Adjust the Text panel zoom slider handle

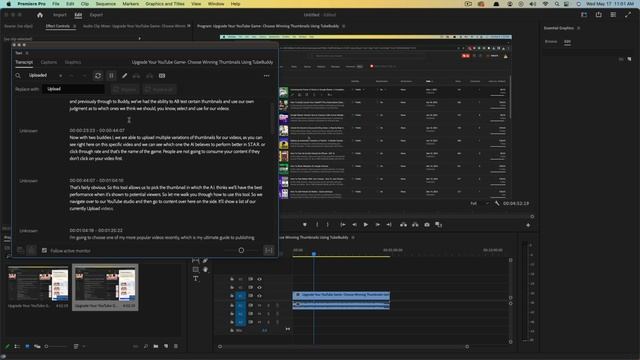point(241,250)
